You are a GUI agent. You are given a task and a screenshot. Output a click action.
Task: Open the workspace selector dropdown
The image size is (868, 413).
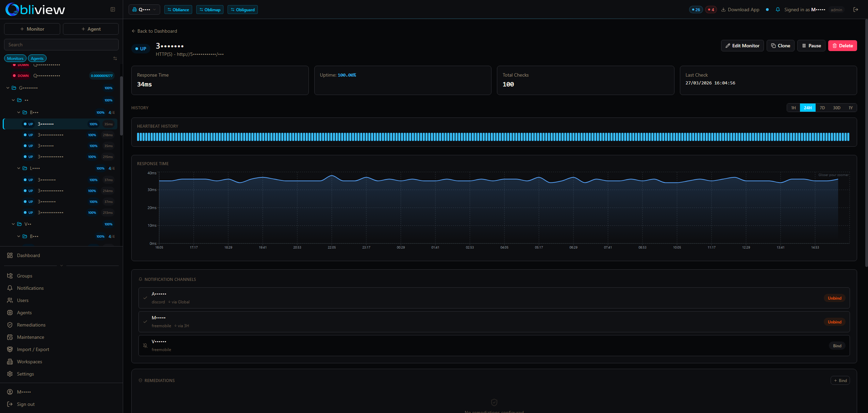pos(144,10)
